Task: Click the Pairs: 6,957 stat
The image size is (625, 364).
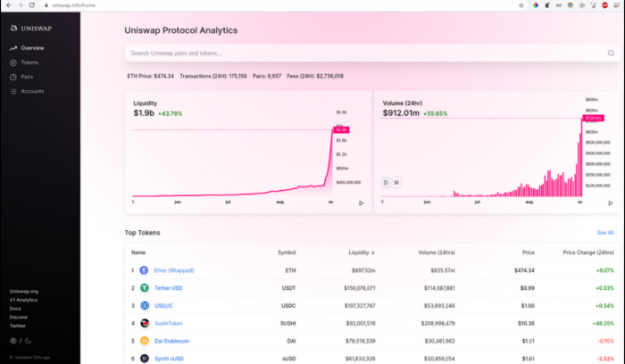Action: coord(267,76)
